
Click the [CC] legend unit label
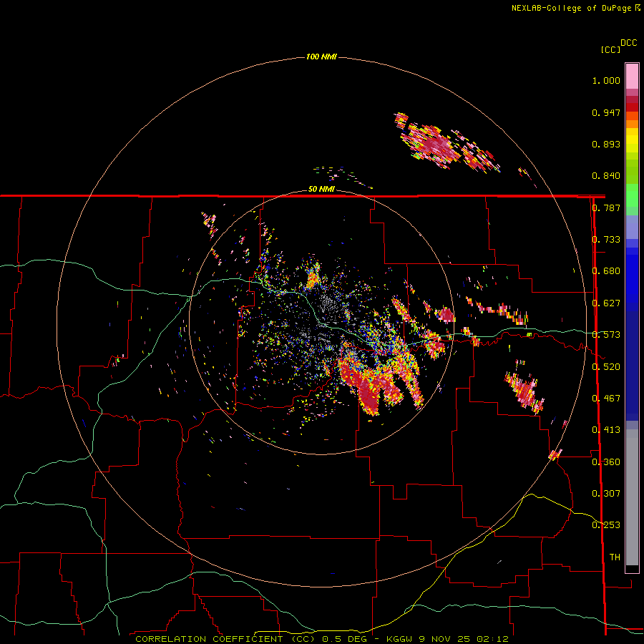coord(610,49)
